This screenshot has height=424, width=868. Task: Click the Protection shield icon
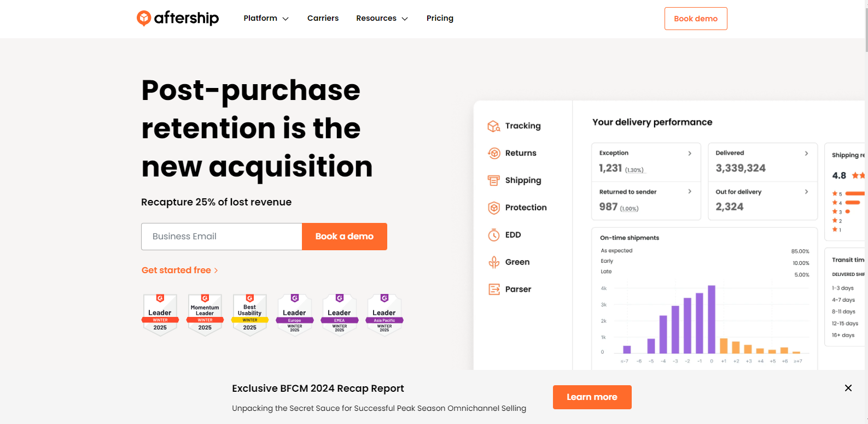(x=494, y=208)
